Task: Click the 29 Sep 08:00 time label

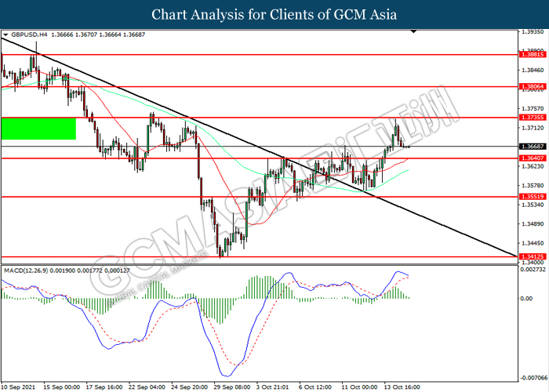Action: pyautogui.click(x=232, y=387)
